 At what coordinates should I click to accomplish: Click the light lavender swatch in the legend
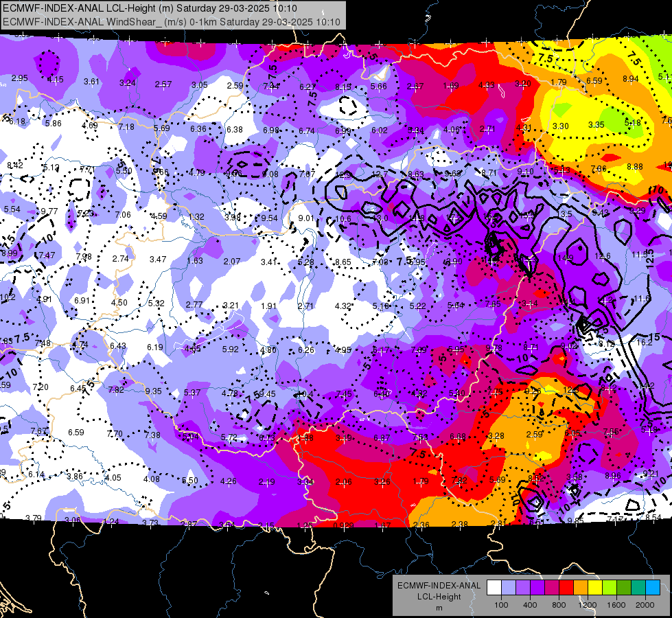tap(509, 587)
